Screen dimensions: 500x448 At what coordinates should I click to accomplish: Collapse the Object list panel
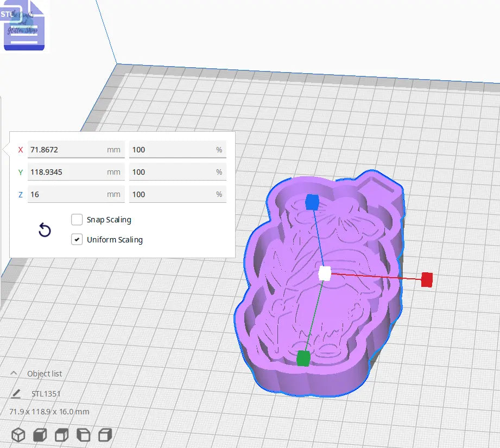(x=14, y=373)
